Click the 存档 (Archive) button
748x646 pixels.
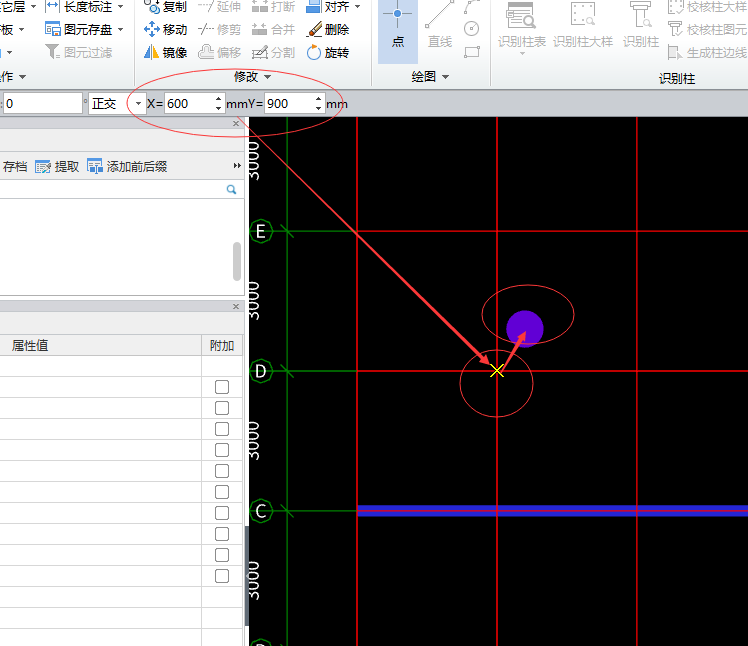(14, 167)
